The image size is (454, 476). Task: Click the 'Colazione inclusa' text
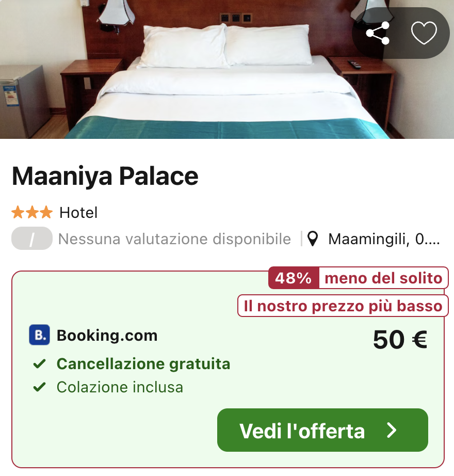click(120, 387)
